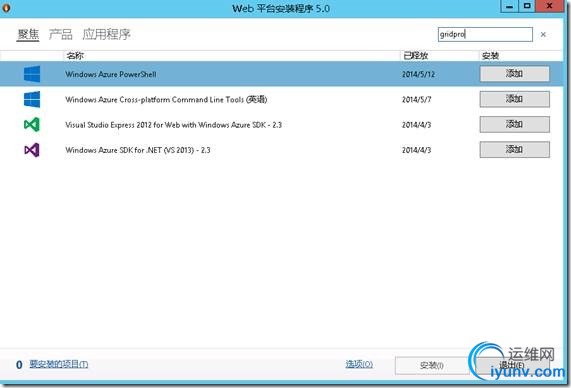This screenshot has width=571, height=388.
Task: Sort by the 名称 (Name) column header
Action: click(x=75, y=55)
